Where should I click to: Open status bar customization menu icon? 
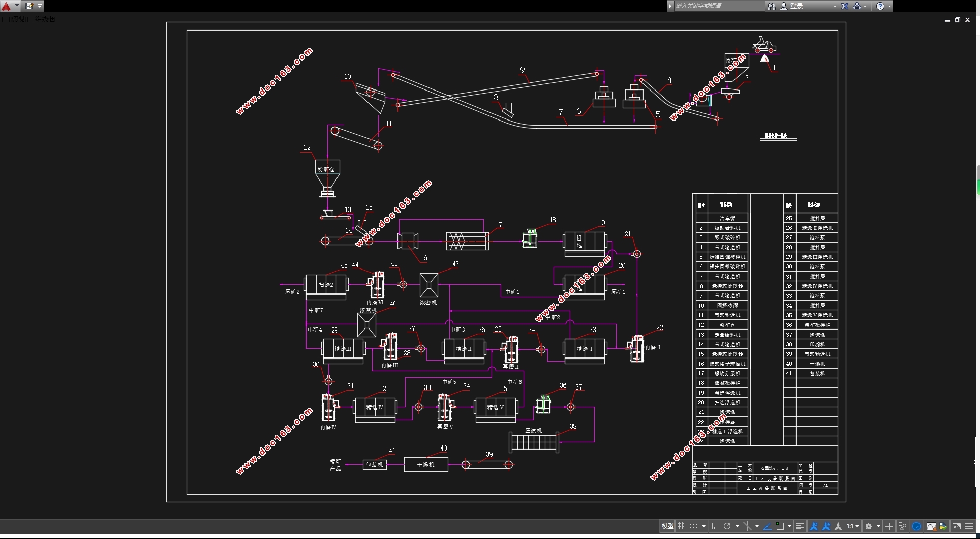[x=969, y=526]
